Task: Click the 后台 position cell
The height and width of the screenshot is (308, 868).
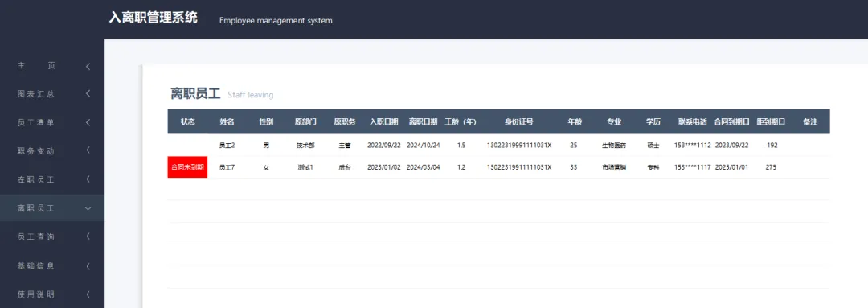Action: [344, 167]
